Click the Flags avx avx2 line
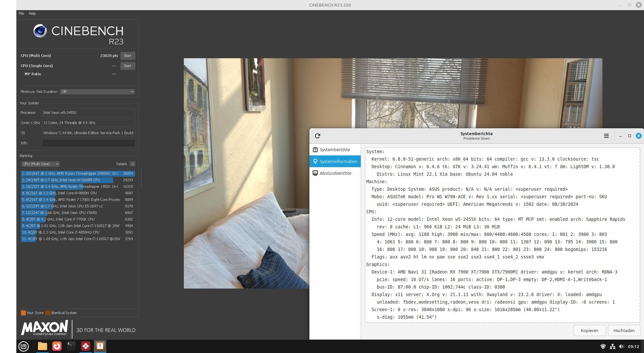644x353 pixels. pyautogui.click(x=458, y=257)
